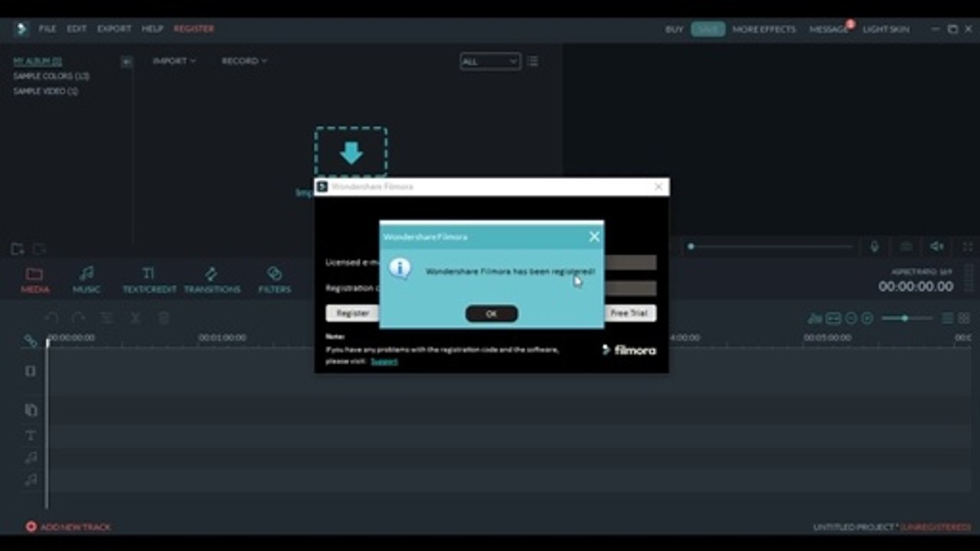Select MY ALBUM in media library
This screenshot has height=551, width=980.
38,61
